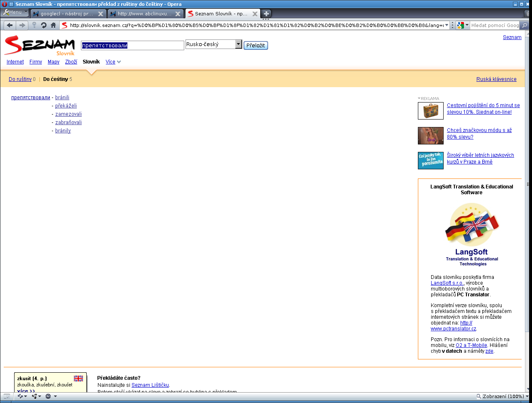The height and width of the screenshot is (403, 532).
Task: Close the Seznam Slovník tab
Action: tap(254, 14)
